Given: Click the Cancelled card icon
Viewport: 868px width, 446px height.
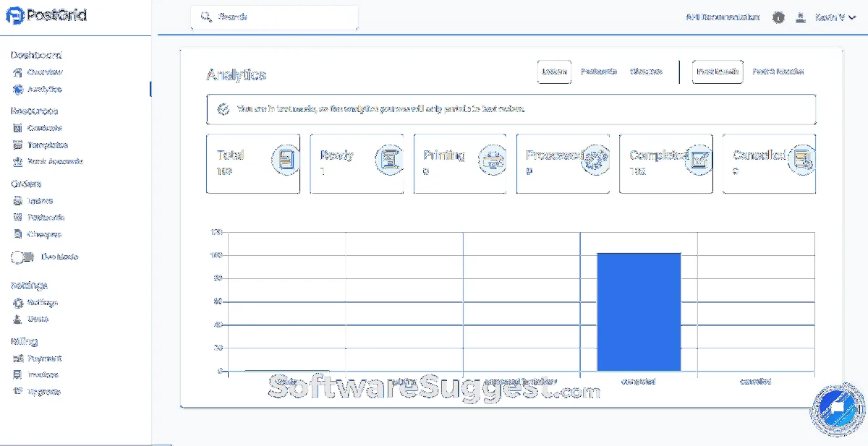Looking at the screenshot, I should (802, 159).
